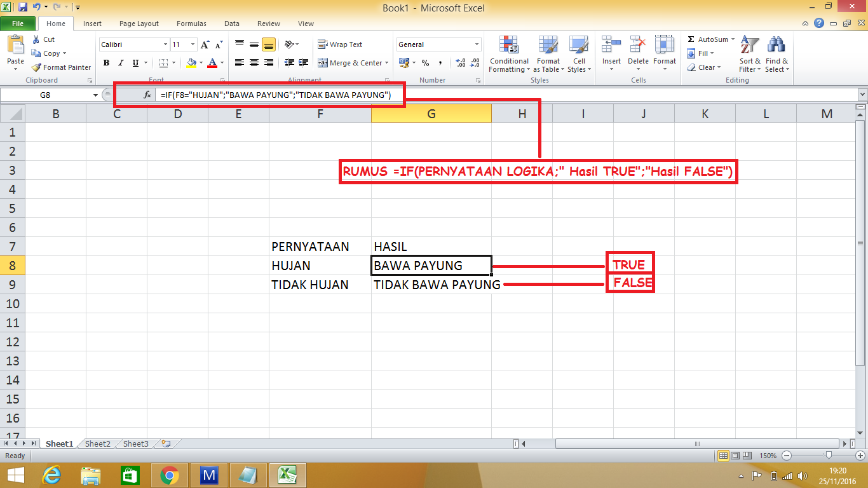Open the Formulas ribbon tab
Image resolution: width=868 pixels, height=488 pixels.
coord(191,24)
